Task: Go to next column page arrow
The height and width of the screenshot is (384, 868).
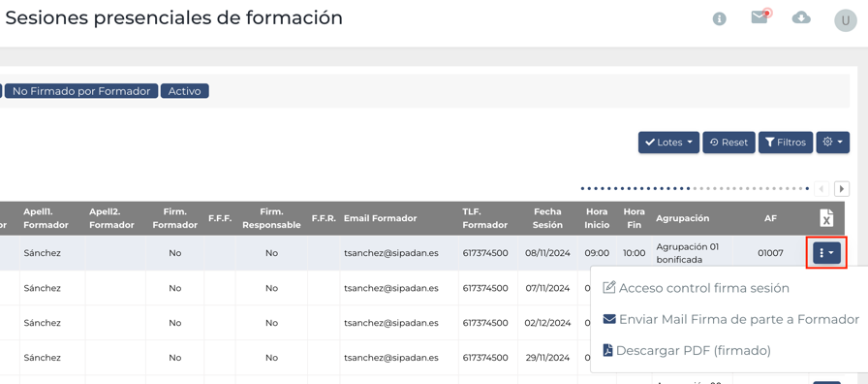Action: click(842, 189)
